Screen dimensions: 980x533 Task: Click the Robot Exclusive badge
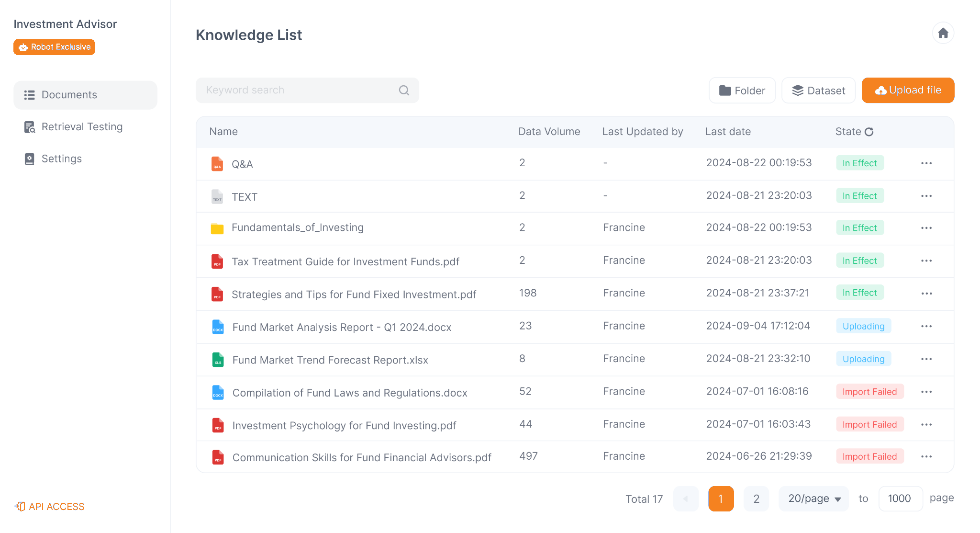(54, 47)
